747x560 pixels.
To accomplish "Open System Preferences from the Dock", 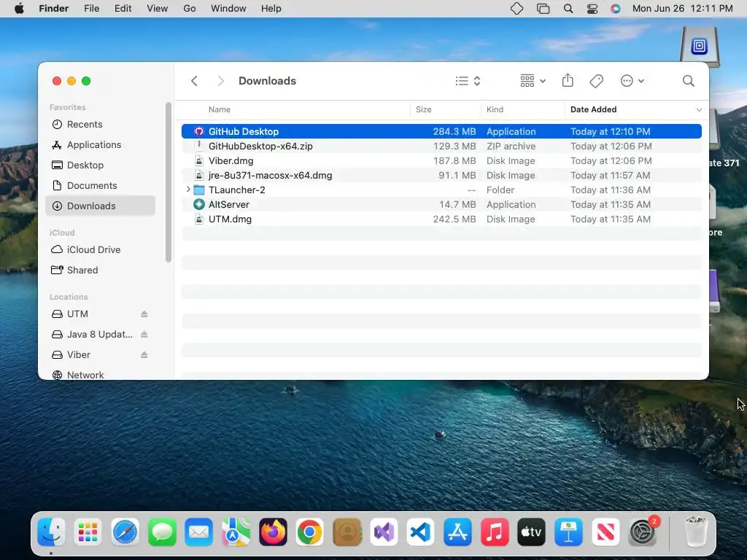I will point(643,532).
